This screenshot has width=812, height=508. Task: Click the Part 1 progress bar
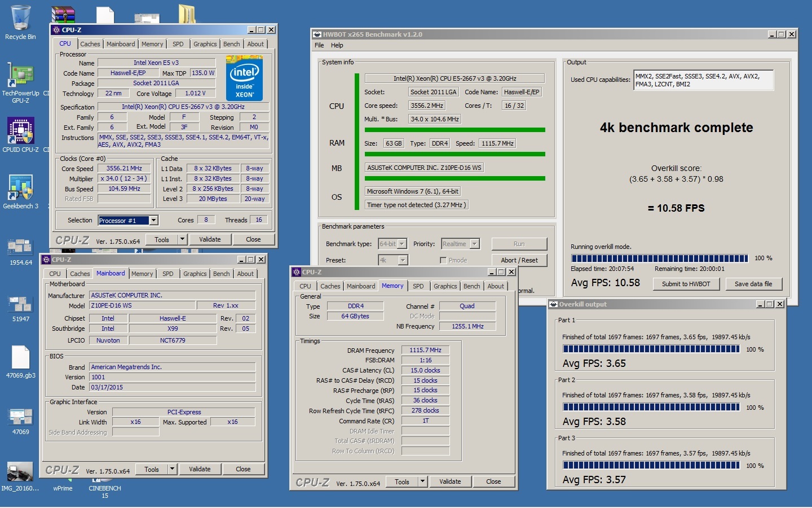click(651, 349)
